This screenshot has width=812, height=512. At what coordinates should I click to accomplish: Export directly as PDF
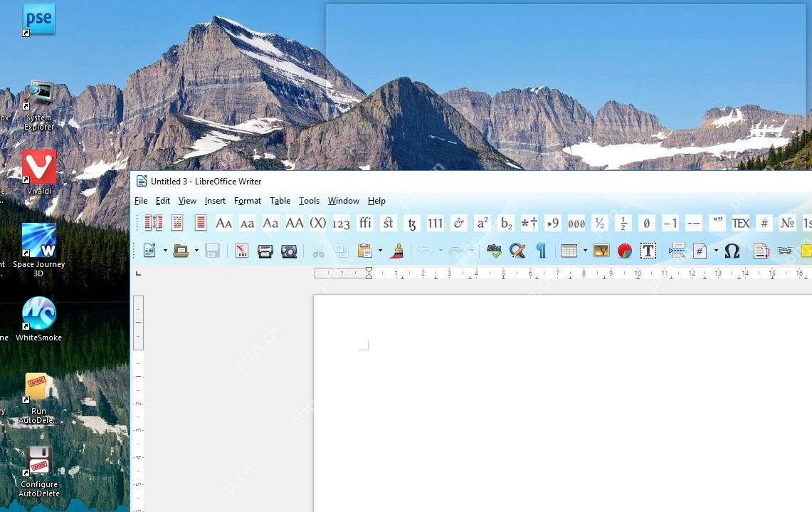tap(241, 251)
